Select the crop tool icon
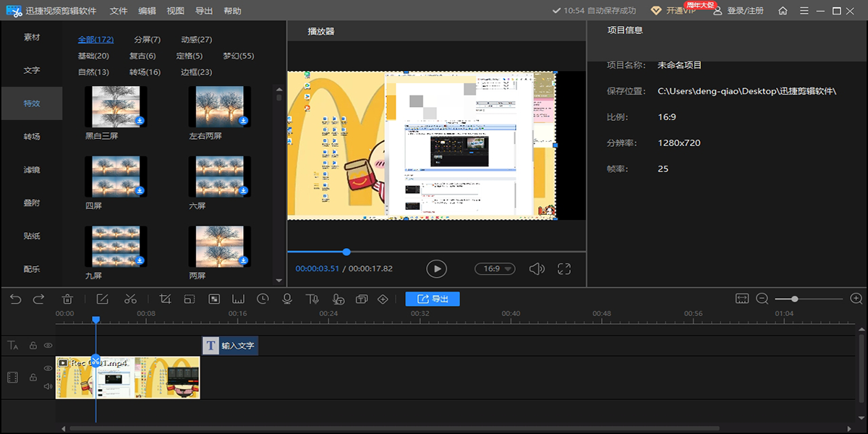The image size is (868, 434). point(165,299)
